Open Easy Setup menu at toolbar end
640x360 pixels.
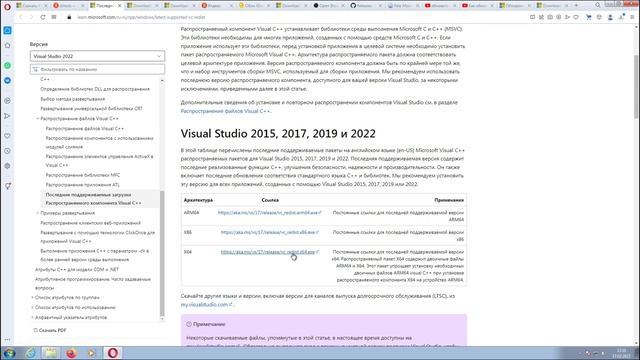(632, 17)
